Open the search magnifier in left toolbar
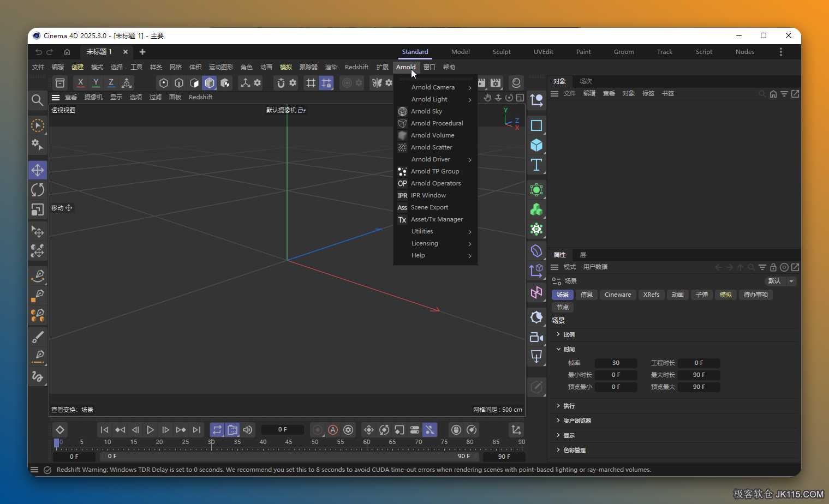The height and width of the screenshot is (504, 829). (37, 100)
